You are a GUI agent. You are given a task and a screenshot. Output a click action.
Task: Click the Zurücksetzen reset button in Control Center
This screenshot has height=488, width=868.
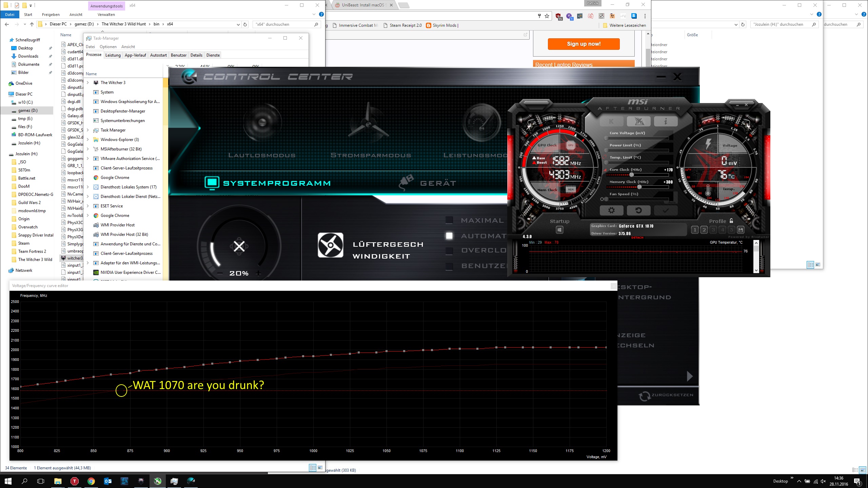tap(666, 395)
